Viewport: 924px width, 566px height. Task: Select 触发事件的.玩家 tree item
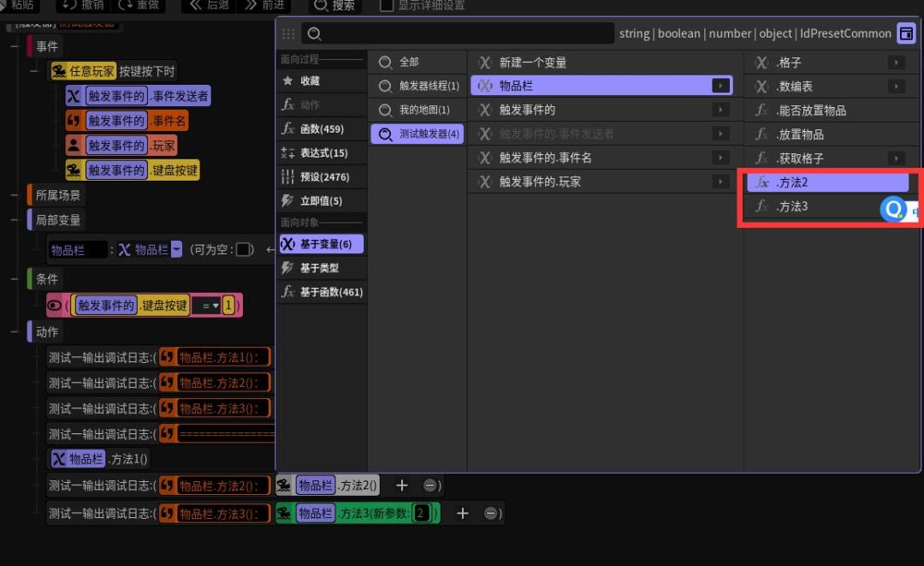122,146
